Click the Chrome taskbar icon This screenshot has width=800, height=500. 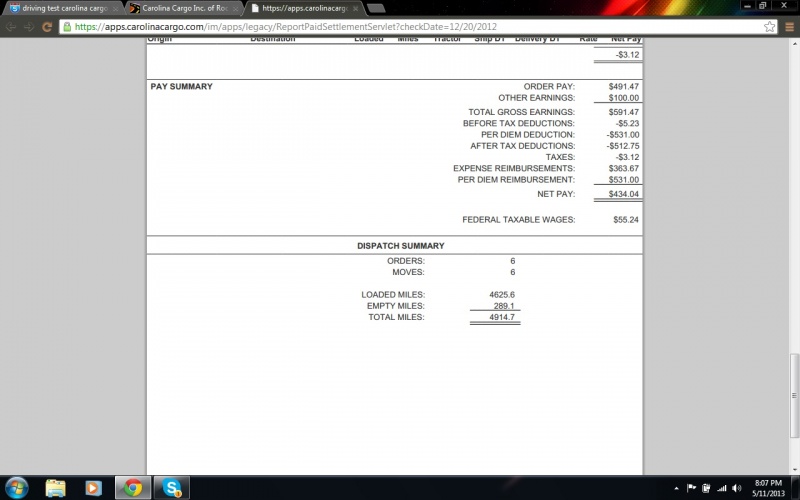coord(130,487)
